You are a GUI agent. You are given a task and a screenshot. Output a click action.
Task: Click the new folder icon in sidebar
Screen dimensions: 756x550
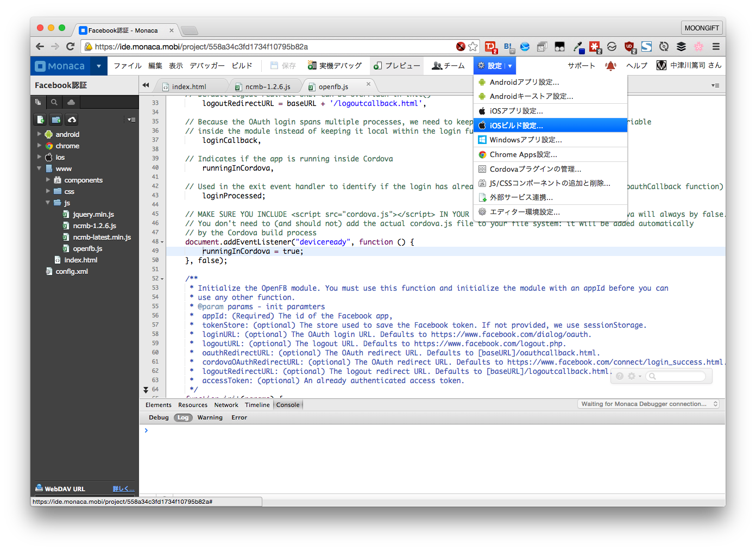56,120
